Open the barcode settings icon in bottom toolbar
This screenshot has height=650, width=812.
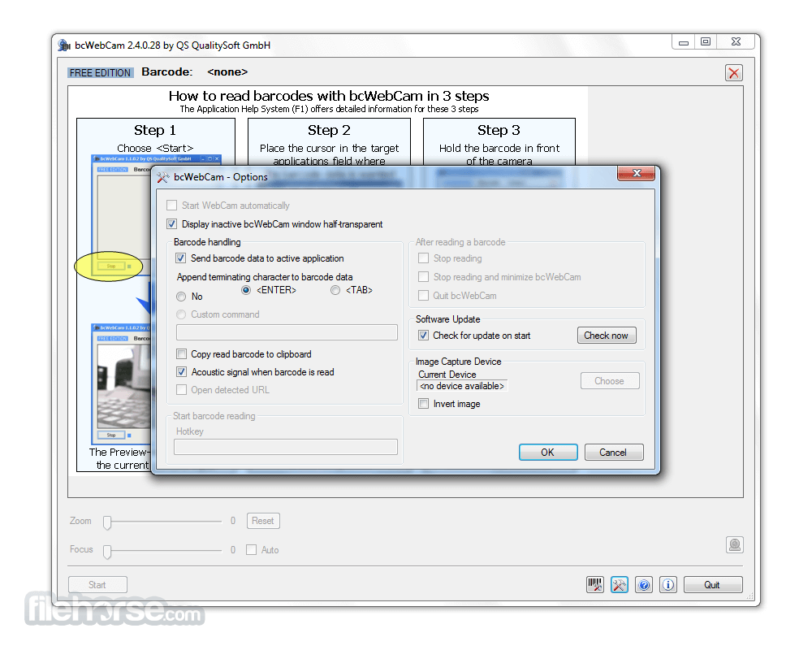(x=595, y=585)
